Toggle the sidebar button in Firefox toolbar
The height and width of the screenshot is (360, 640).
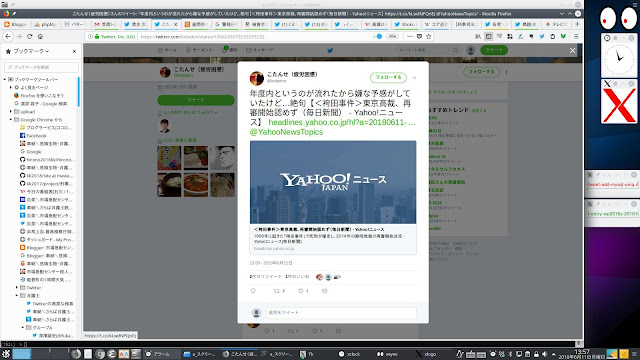pyautogui.click(x=489, y=36)
